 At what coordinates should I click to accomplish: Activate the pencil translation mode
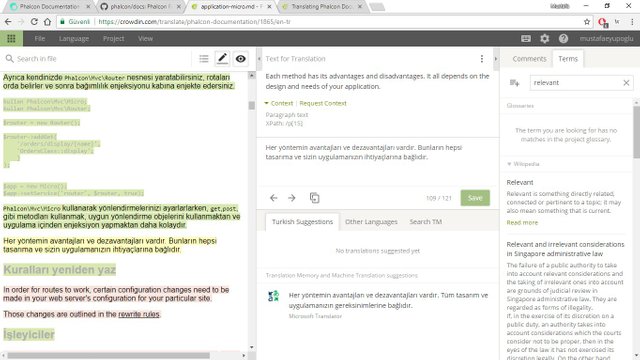tap(222, 58)
